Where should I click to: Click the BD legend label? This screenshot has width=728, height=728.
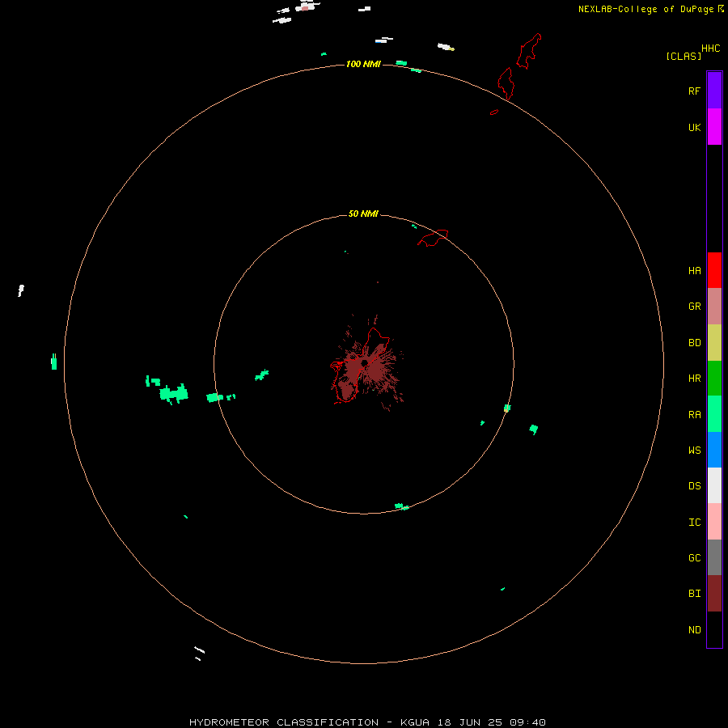pyautogui.click(x=694, y=343)
